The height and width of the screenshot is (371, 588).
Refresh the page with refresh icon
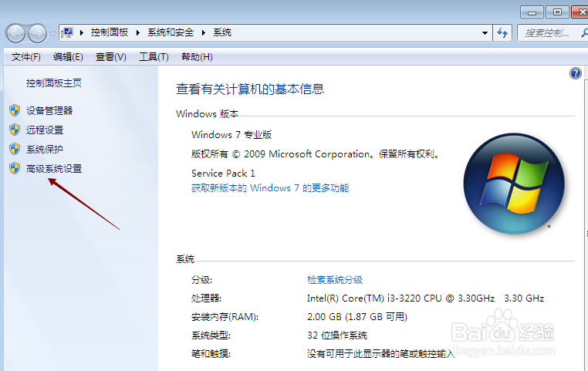coord(502,33)
